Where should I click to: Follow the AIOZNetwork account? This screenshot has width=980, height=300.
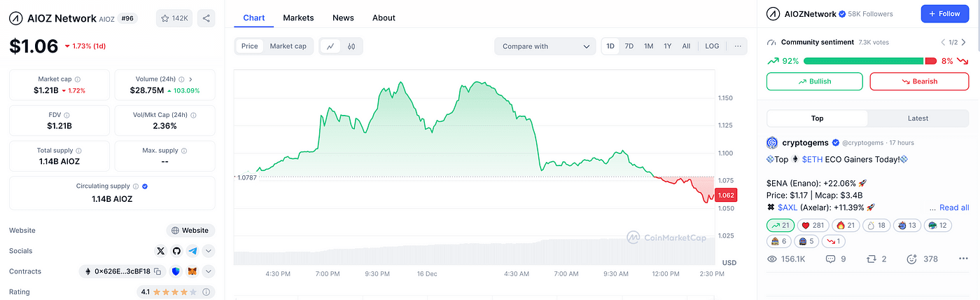(944, 13)
